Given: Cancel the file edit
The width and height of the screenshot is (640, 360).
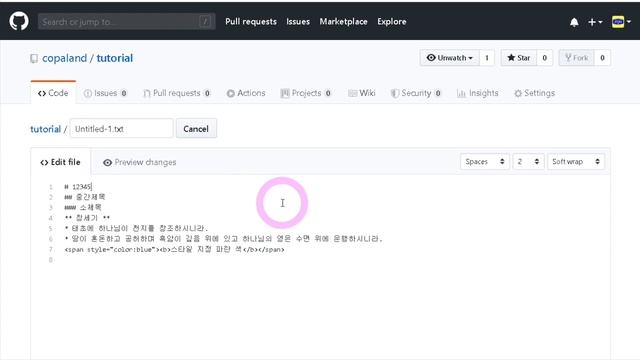Looking at the screenshot, I should 196,129.
